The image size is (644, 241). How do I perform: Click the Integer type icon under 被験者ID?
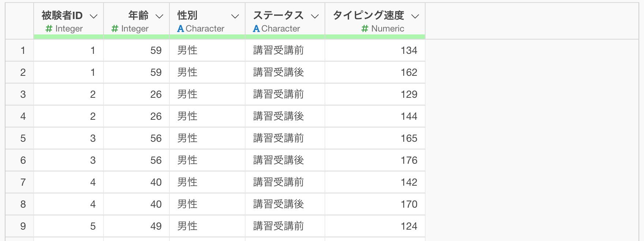pos(49,29)
